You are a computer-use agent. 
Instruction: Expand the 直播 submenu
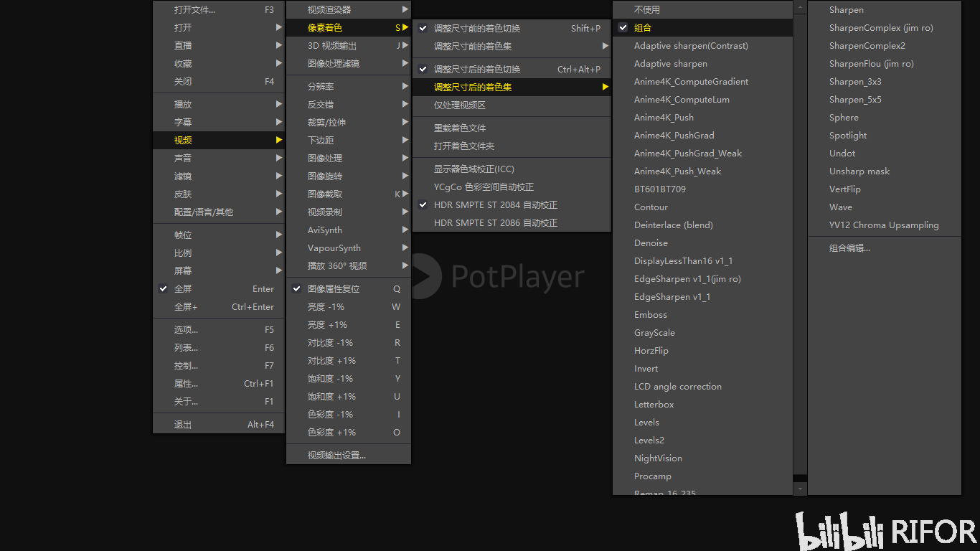pos(219,45)
